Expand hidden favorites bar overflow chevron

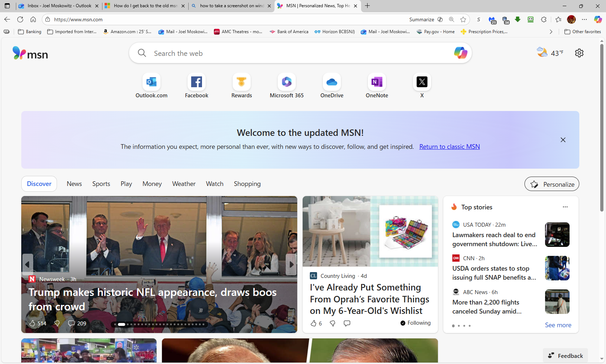[551, 32]
